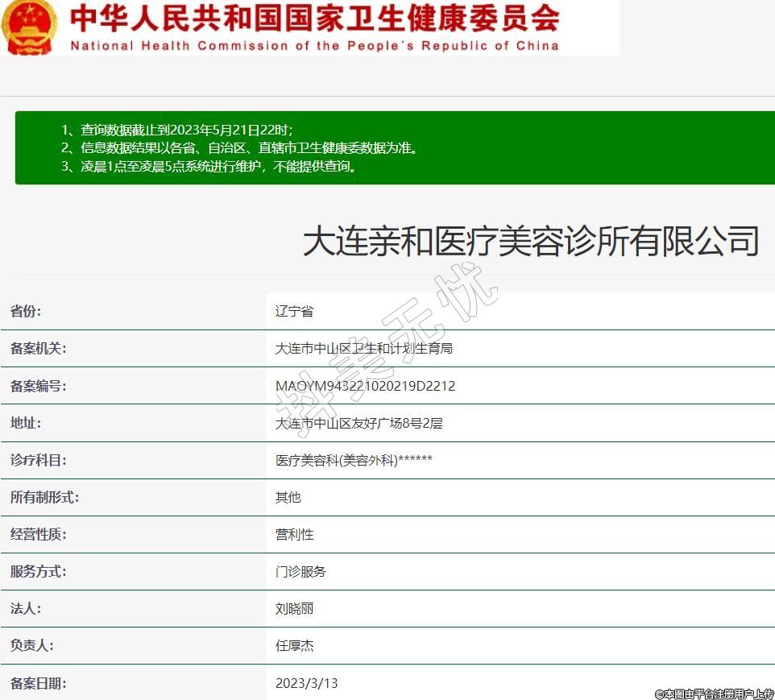The image size is (775, 700).
Task: Click the ownership form value 其他
Action: click(288, 497)
